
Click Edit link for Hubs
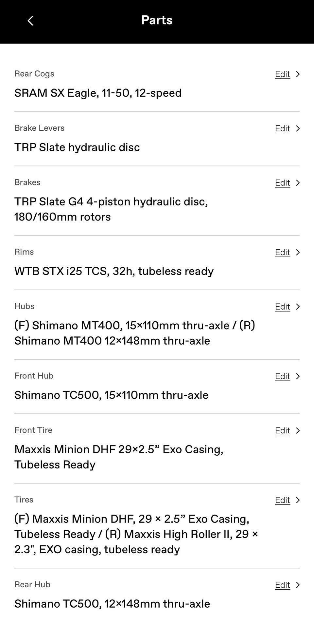click(282, 307)
